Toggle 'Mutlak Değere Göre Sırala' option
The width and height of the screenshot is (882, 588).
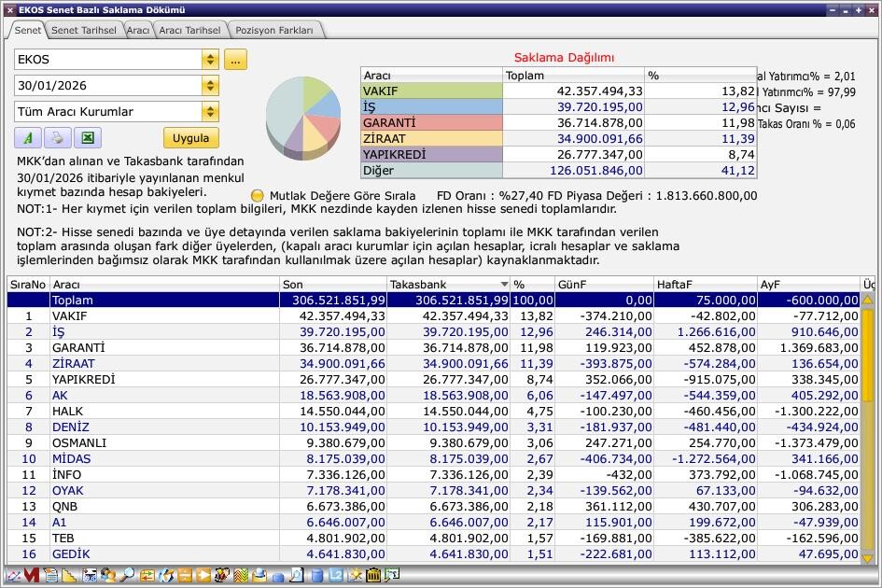coord(258,196)
